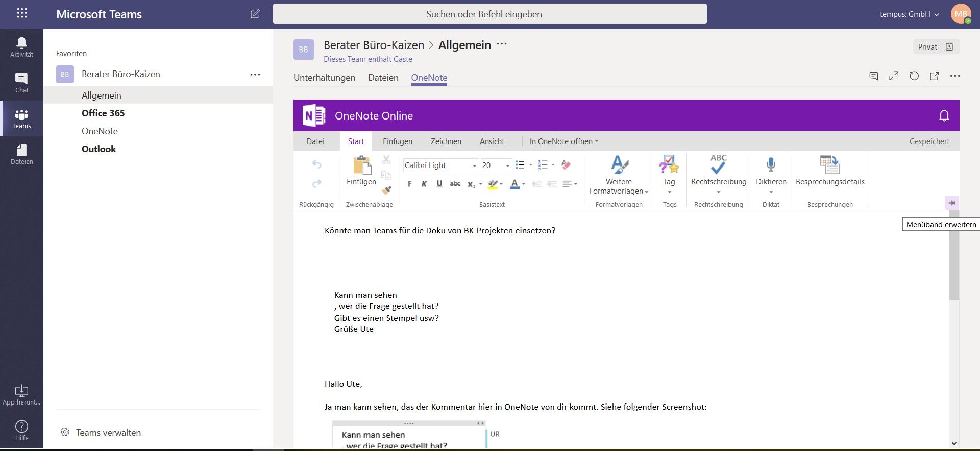Clear formatting with the eraser icon
The image size is (980, 451).
pyautogui.click(x=566, y=165)
